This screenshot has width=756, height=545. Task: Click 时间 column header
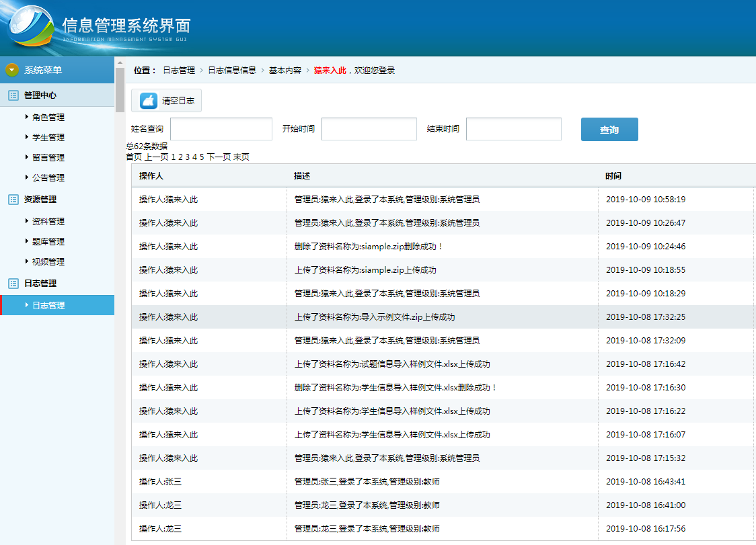tap(613, 176)
